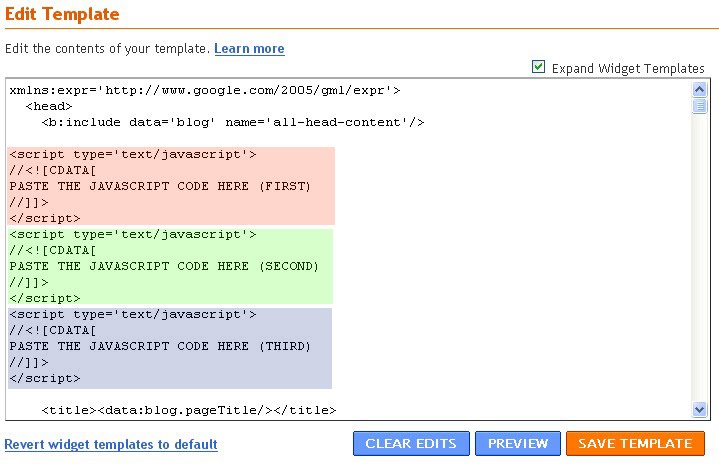
Task: Click Revert widget templates to default
Action: click(x=111, y=444)
